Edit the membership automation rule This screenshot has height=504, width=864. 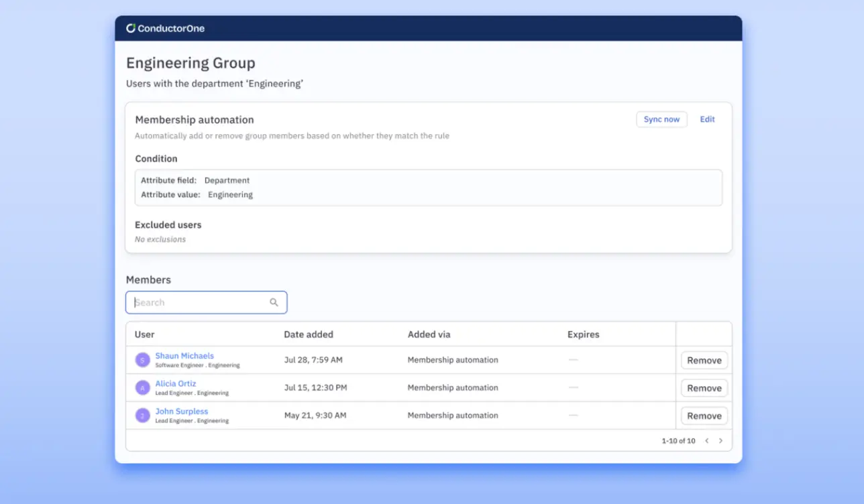(707, 119)
